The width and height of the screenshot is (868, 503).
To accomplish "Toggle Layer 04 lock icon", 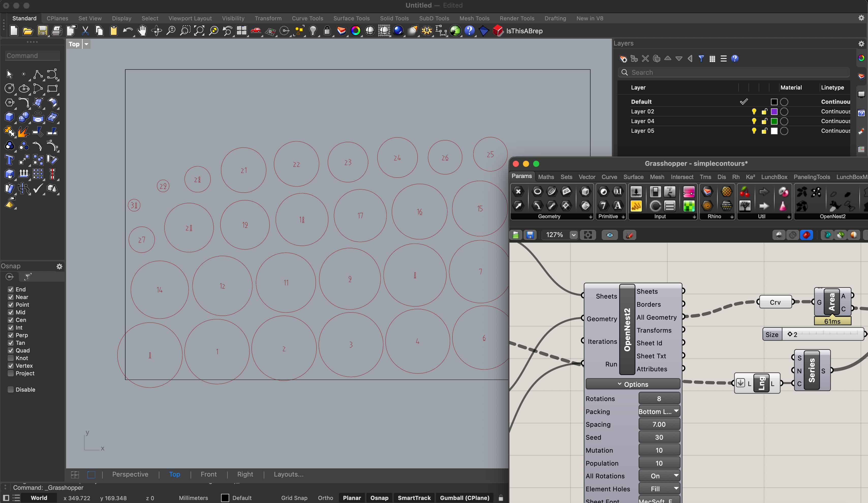I will (764, 121).
